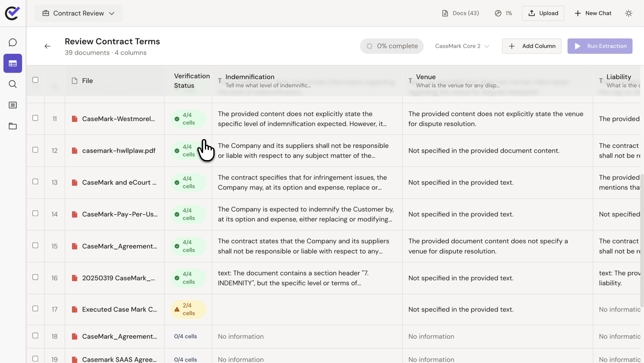Screen dimensions: 644x363
Task: Check the select-all checkbox in header
Action: click(35, 80)
